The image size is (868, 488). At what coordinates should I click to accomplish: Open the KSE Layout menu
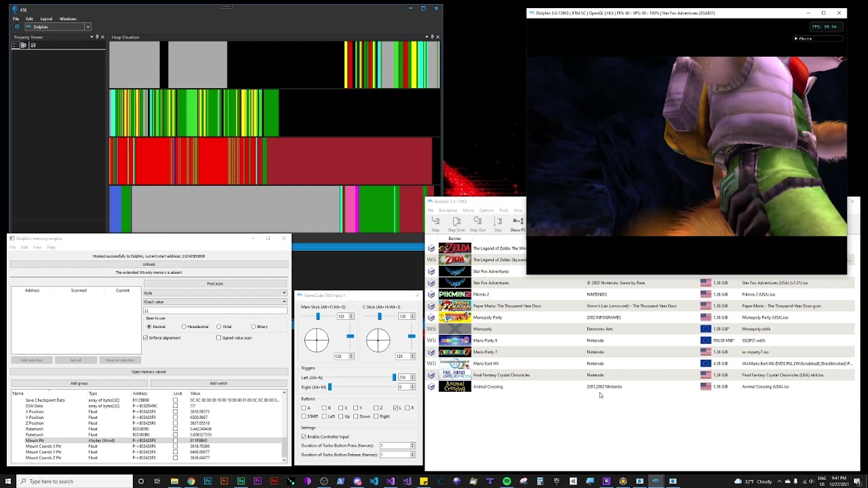pyautogui.click(x=46, y=19)
